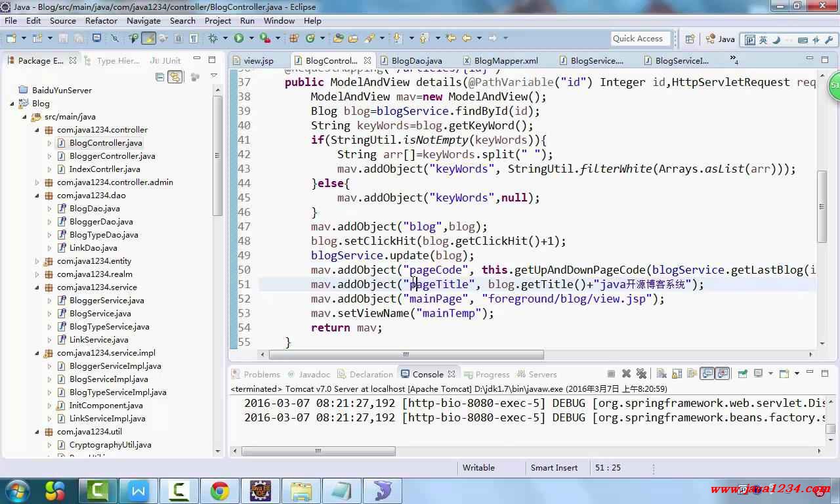Toggle Show Whitespace Characters pilcrow button
840x504 pixels.
[194, 39]
